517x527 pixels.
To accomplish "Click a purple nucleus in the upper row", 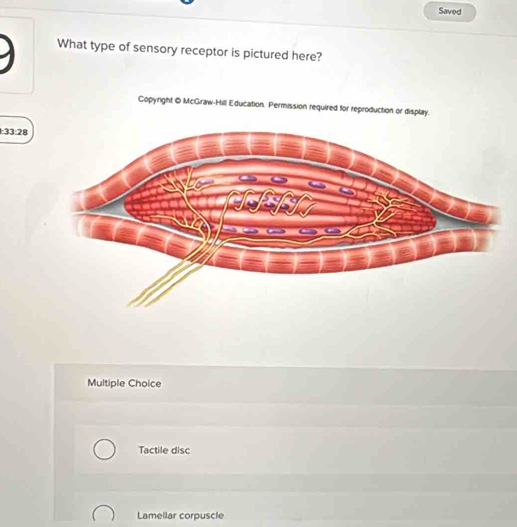I will [279, 180].
